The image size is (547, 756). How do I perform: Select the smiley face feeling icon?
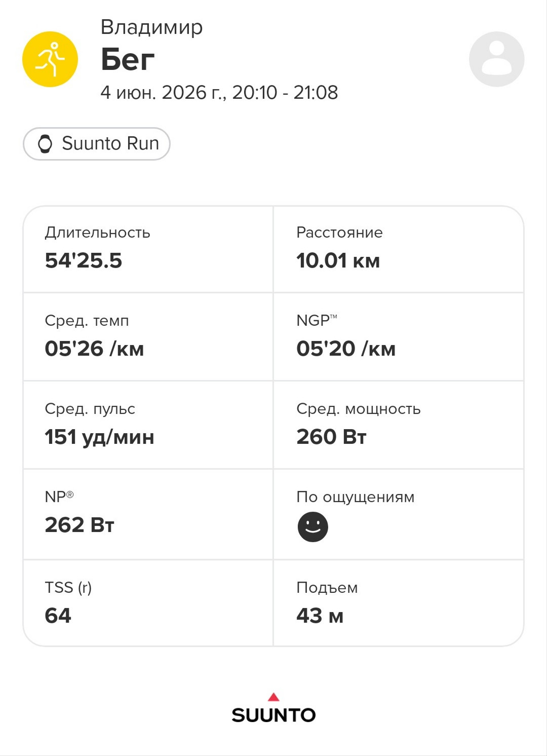(312, 527)
